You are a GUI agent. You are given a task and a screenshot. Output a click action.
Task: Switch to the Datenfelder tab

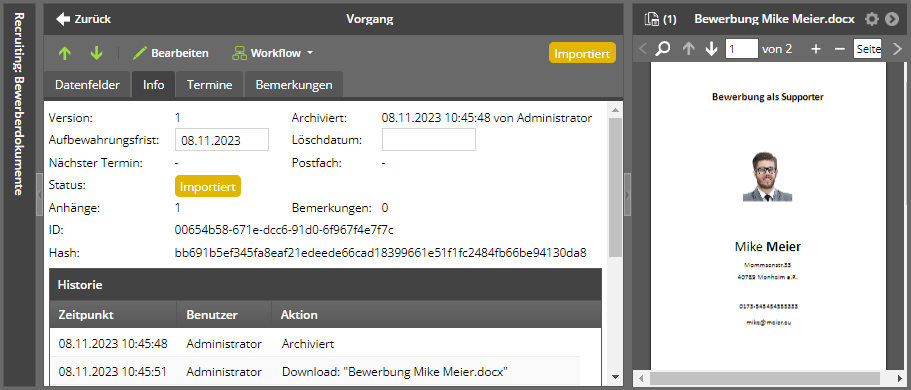tap(87, 85)
